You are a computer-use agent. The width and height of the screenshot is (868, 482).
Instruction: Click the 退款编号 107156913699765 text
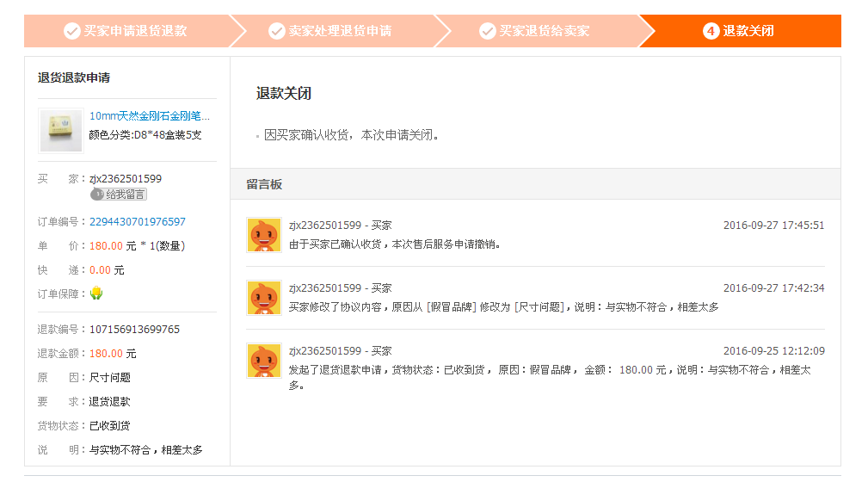(x=134, y=330)
